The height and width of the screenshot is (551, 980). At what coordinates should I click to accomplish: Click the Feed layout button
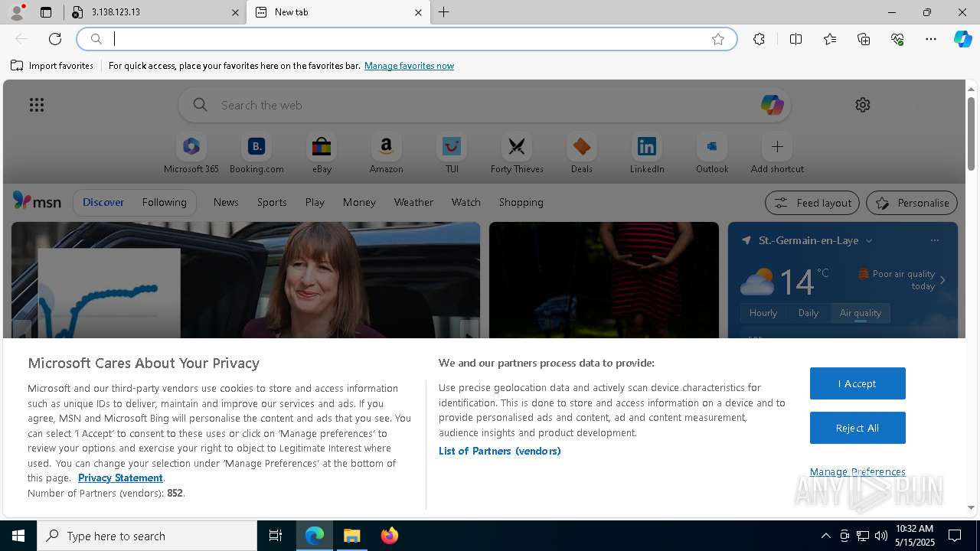pos(812,203)
